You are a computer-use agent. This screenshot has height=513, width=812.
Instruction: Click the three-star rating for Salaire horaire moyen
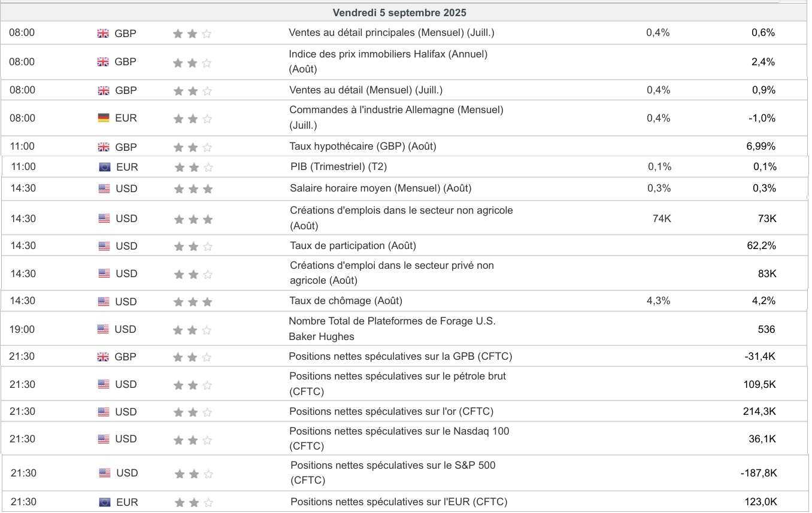point(193,189)
